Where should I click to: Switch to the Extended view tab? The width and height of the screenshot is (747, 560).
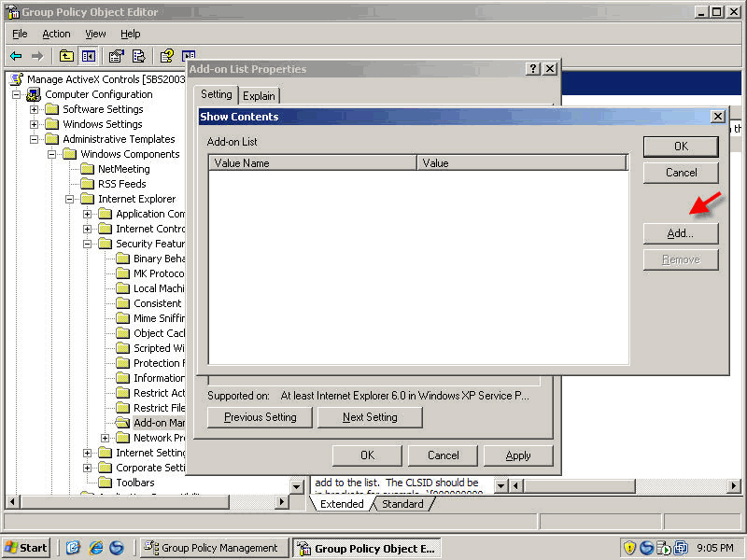pyautogui.click(x=342, y=504)
